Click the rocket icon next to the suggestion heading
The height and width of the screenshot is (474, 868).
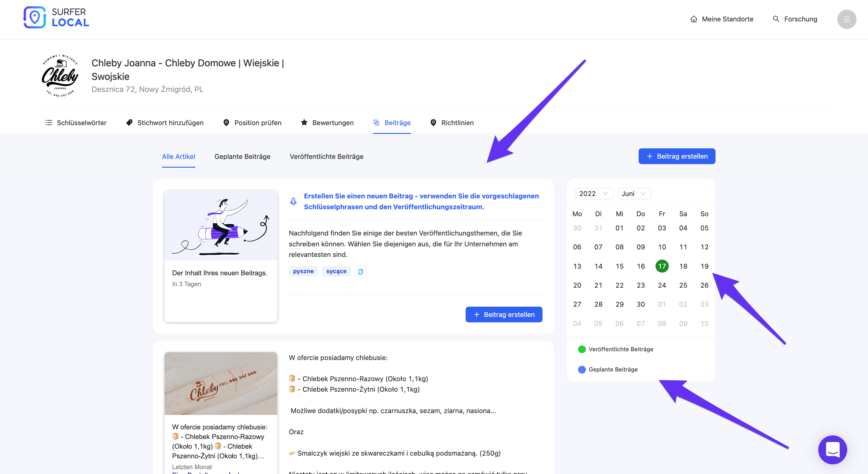tap(293, 201)
